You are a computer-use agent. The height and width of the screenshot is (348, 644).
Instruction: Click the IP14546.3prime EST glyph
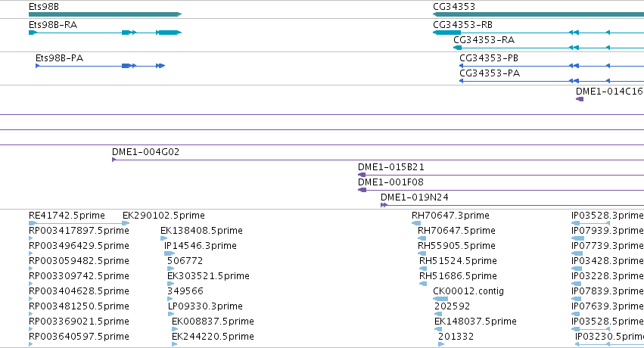(170, 253)
